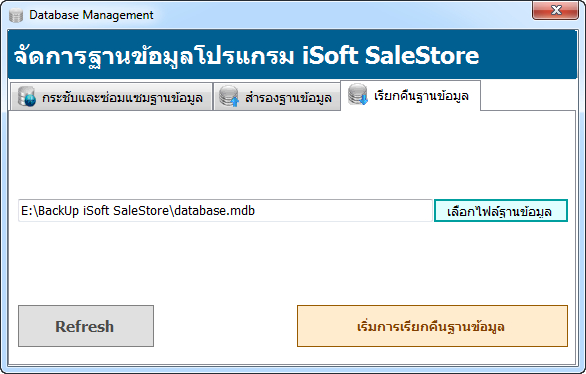Screen dimensions: 586x374
Task: Click the Database Management window title text
Action: (91, 15)
